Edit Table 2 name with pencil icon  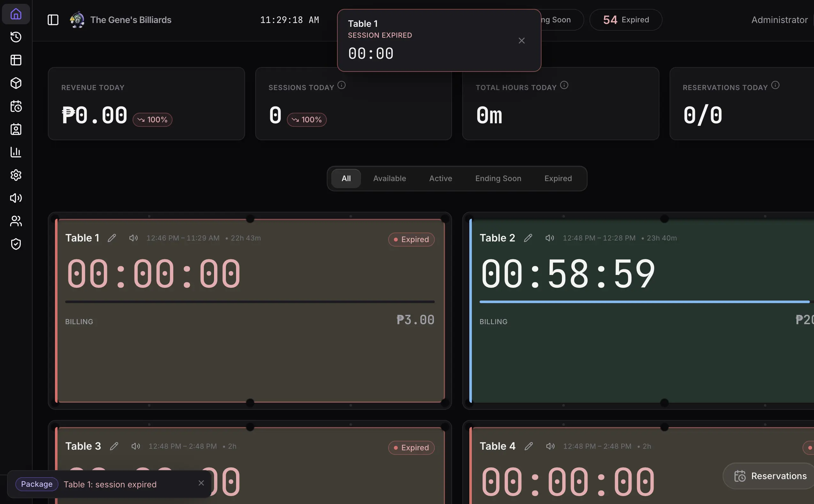528,238
